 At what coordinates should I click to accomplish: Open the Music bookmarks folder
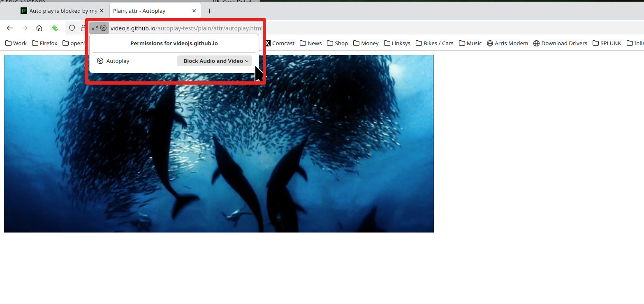(470, 43)
